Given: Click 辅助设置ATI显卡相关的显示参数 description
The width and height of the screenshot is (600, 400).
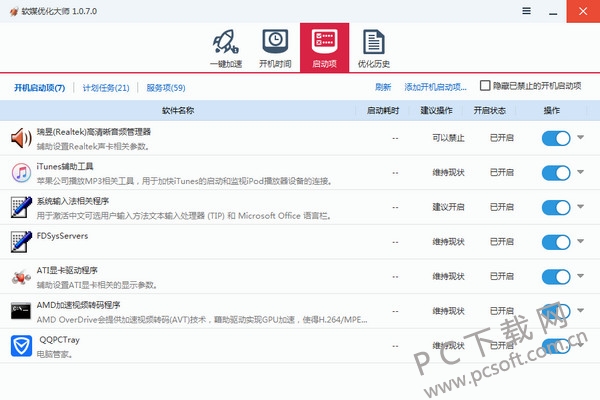Looking at the screenshot, I should [97, 285].
